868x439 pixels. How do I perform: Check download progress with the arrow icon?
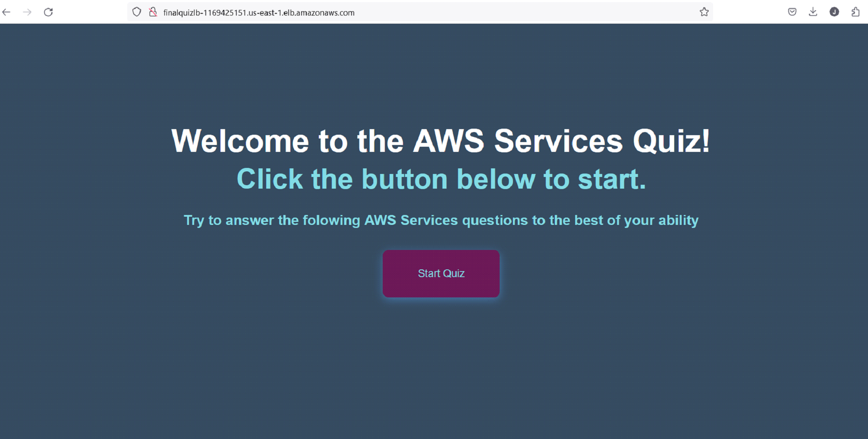click(x=813, y=12)
